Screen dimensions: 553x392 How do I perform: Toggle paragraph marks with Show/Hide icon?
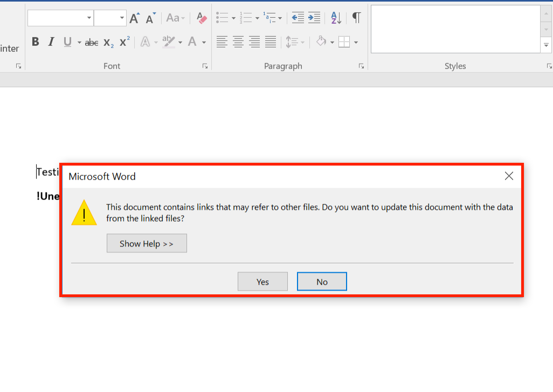click(355, 17)
